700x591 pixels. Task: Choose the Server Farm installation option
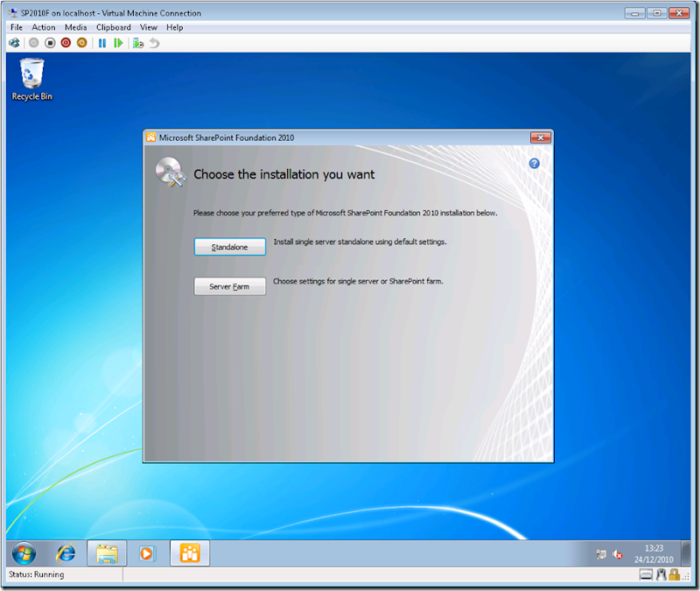229,286
